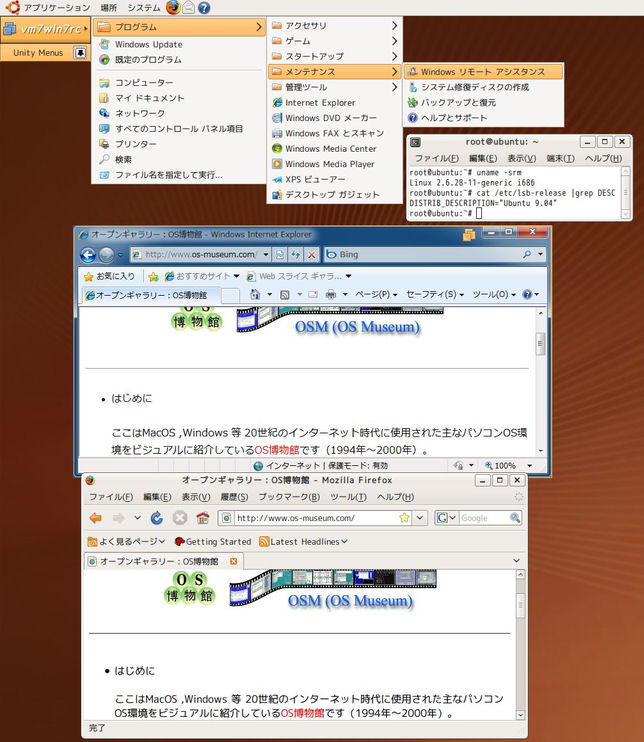Click the IE tab オープンギャラリー
Image resolution: width=644 pixels, height=742 pixels.
(x=150, y=295)
